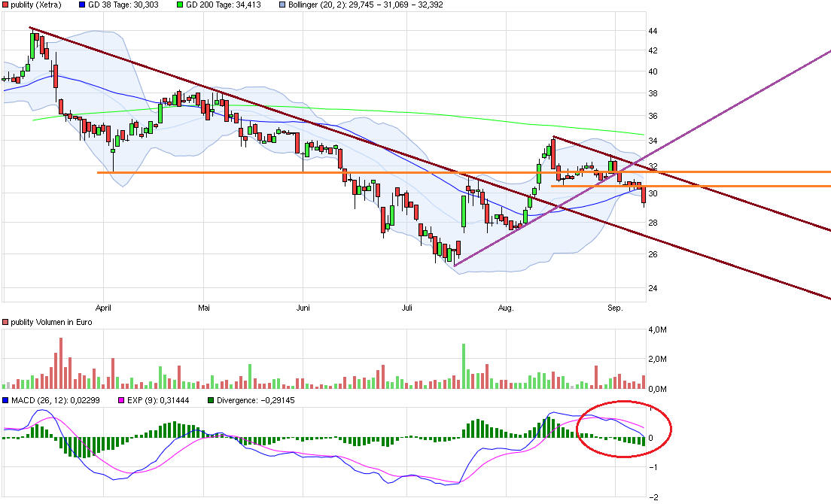Click the price axis value 42
The image size is (831, 504).
[653, 51]
